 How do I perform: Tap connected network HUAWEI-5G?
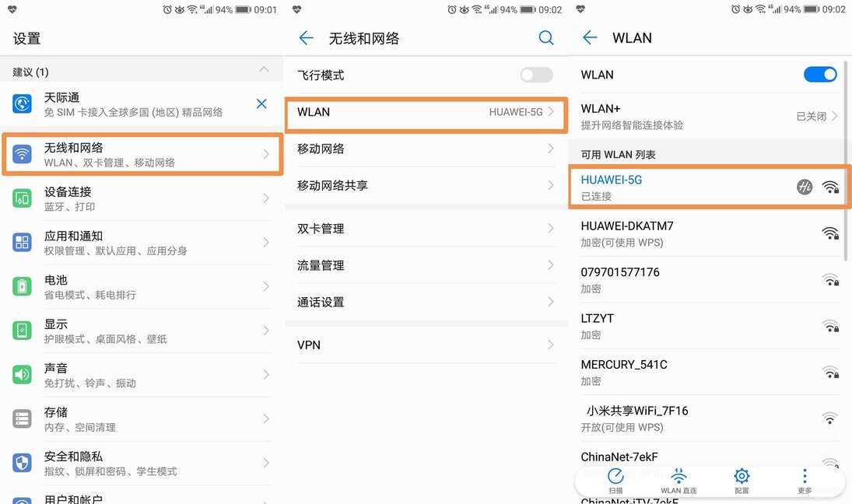point(709,187)
